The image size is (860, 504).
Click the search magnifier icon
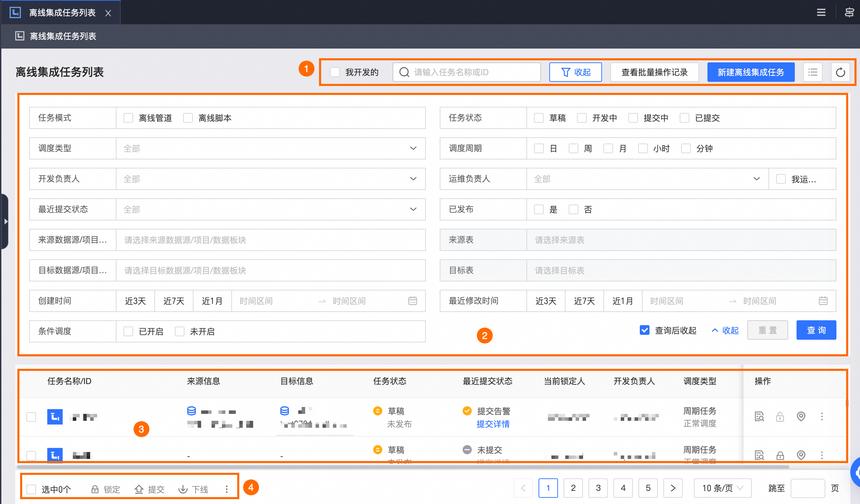(x=404, y=72)
